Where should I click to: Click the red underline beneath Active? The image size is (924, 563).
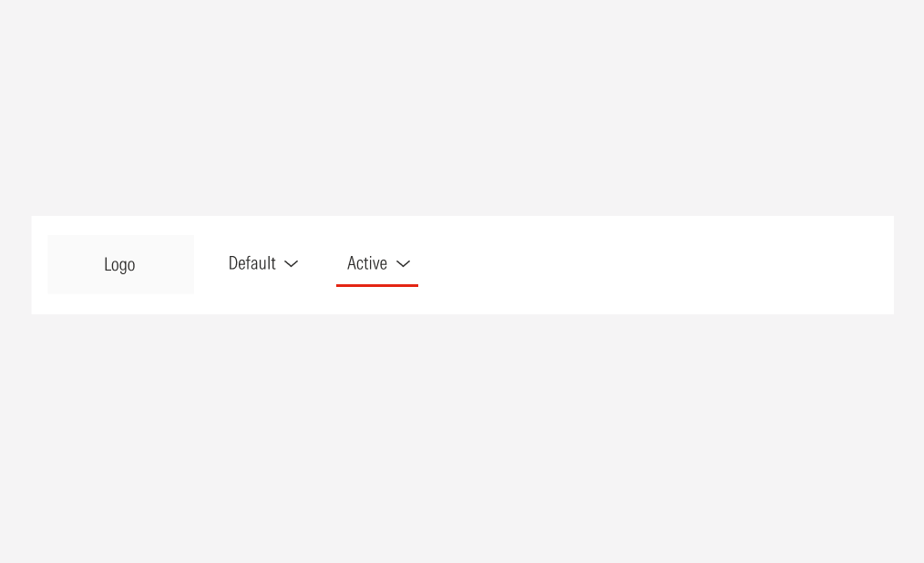(377, 285)
